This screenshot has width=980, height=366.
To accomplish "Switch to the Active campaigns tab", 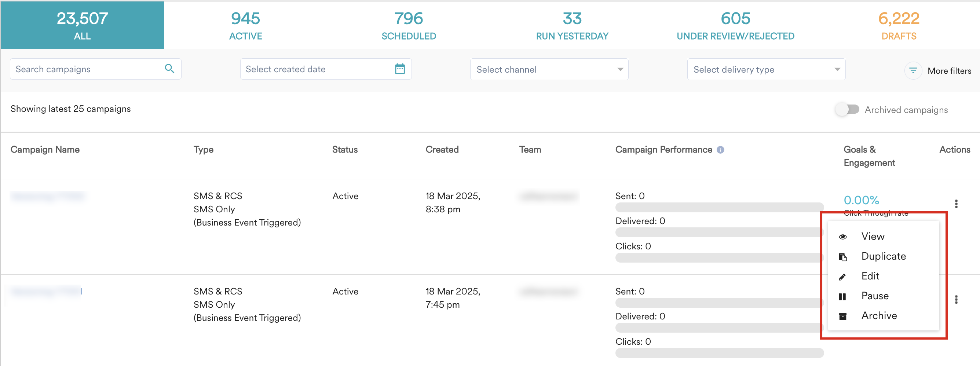I will coord(245,26).
